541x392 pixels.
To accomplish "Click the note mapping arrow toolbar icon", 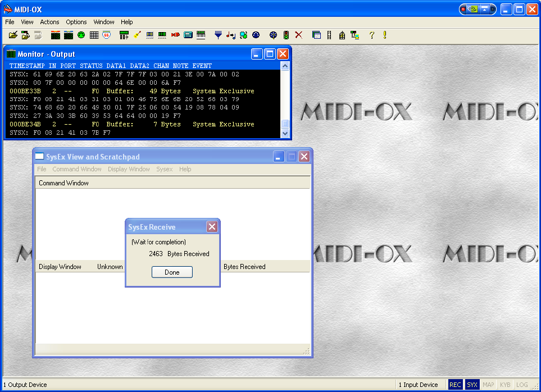I will tap(231, 35).
